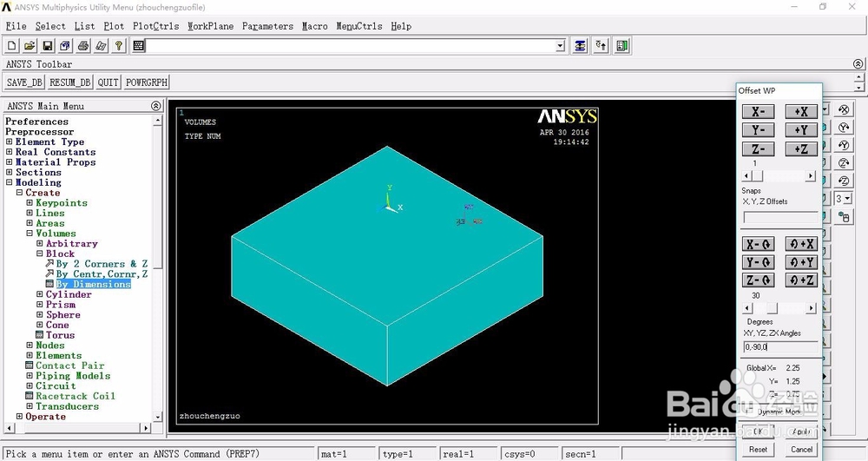Open the Racetrack Coil item
The image size is (868, 461).
coord(76,396)
